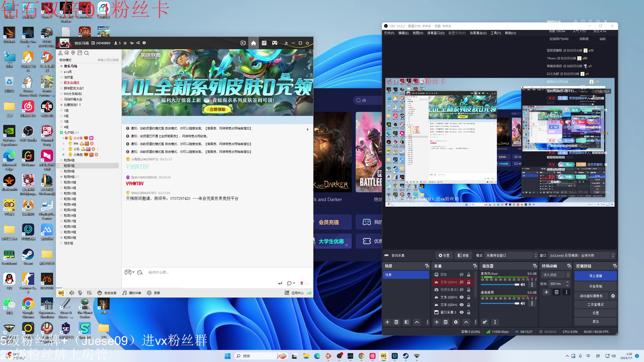
Task: Open the 编辑(E) menu in OBS
Action: tap(403, 33)
